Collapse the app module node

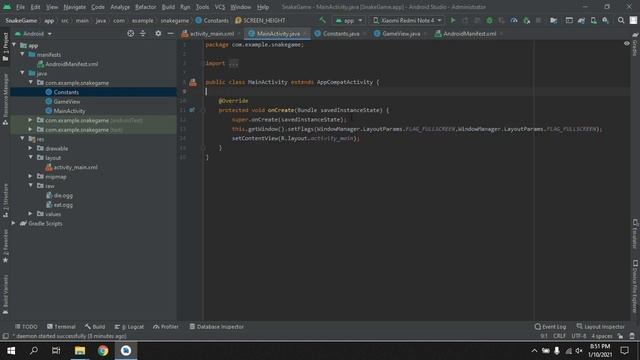point(14,45)
